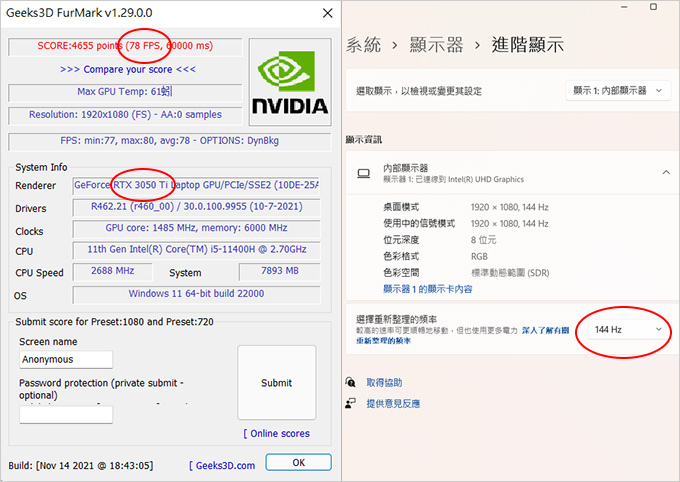Image resolution: width=680 pixels, height=482 pixels.
Task: Select the SCORE:4655 points result text
Action: click(125, 46)
